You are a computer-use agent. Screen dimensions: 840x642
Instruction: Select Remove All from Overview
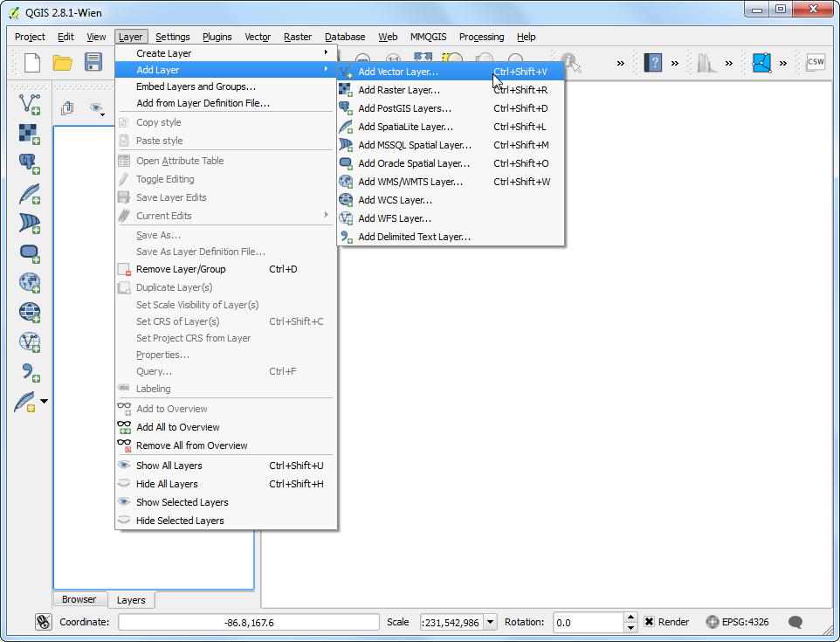[226, 445]
